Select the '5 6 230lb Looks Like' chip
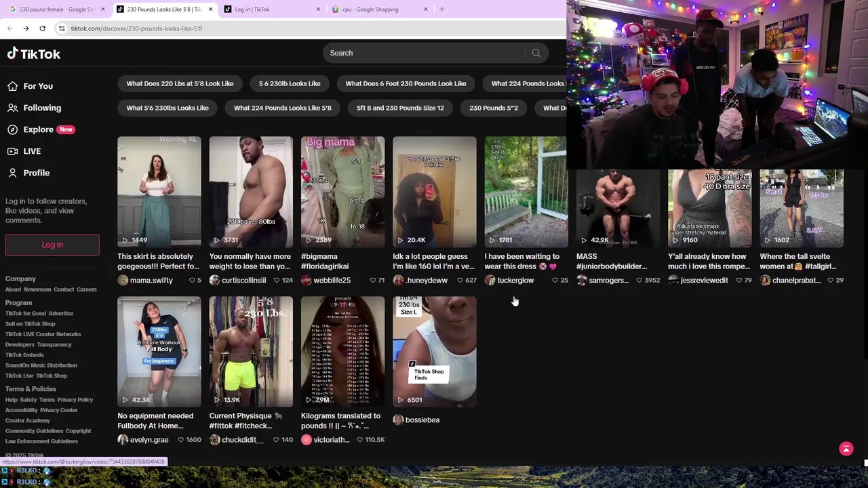This screenshot has width=868, height=488. (x=290, y=83)
